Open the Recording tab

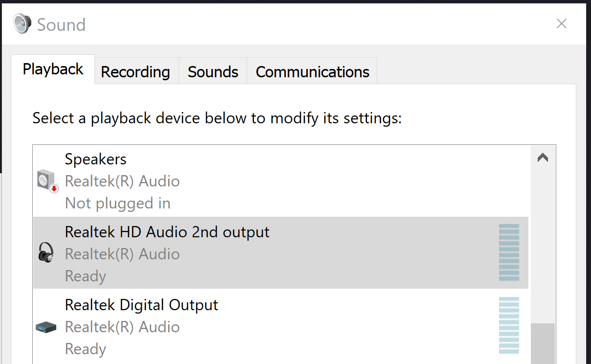click(136, 72)
